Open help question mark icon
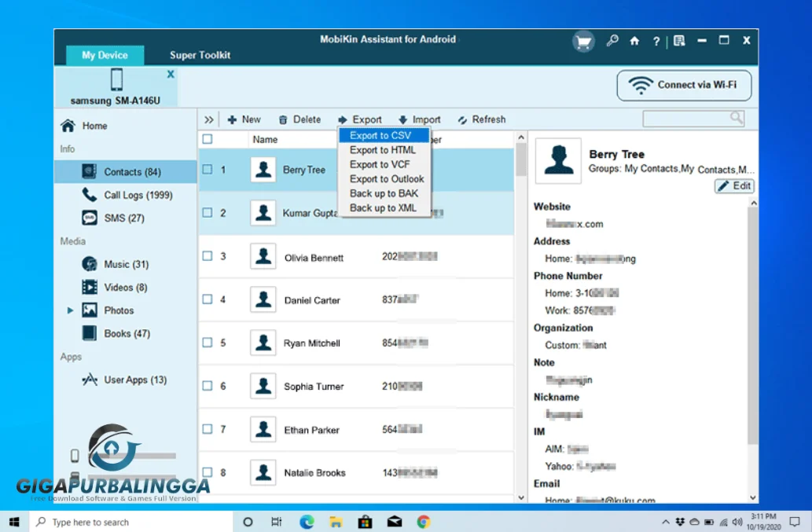812x532 pixels. pyautogui.click(x=656, y=42)
